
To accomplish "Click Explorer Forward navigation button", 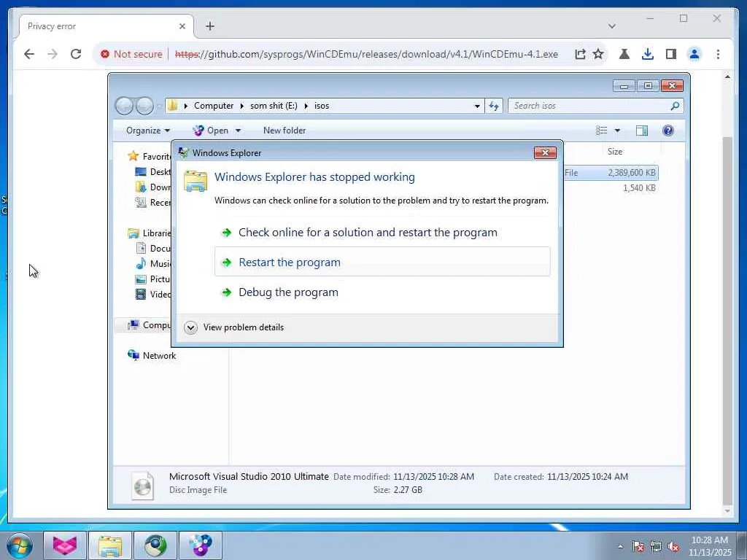I will (x=145, y=106).
